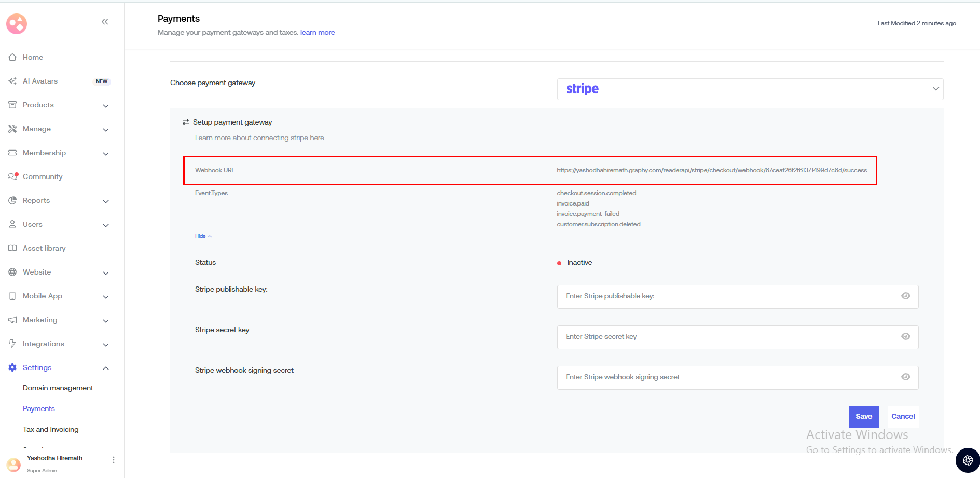Open the payment gateway dropdown showing Stripe
This screenshot has width=980, height=478.
pos(750,89)
